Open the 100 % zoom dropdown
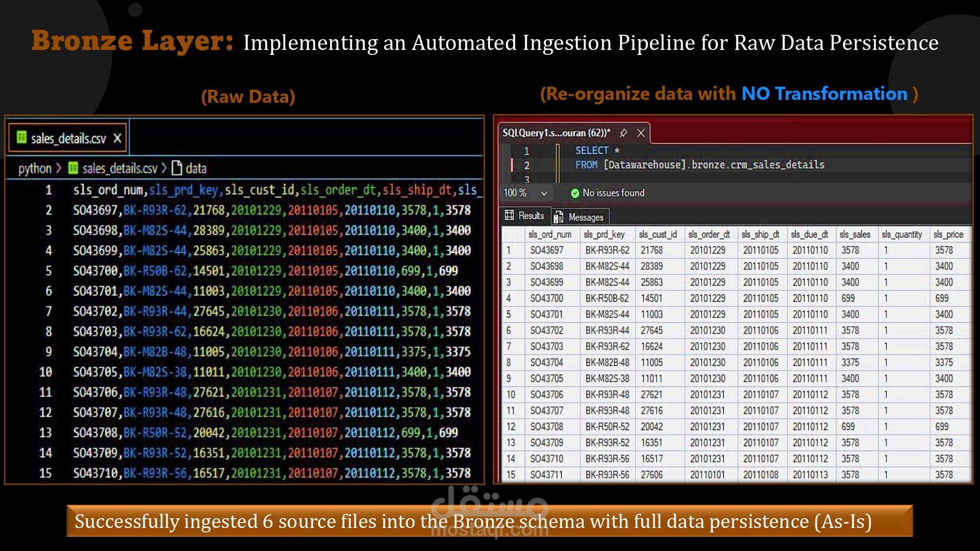 (544, 193)
